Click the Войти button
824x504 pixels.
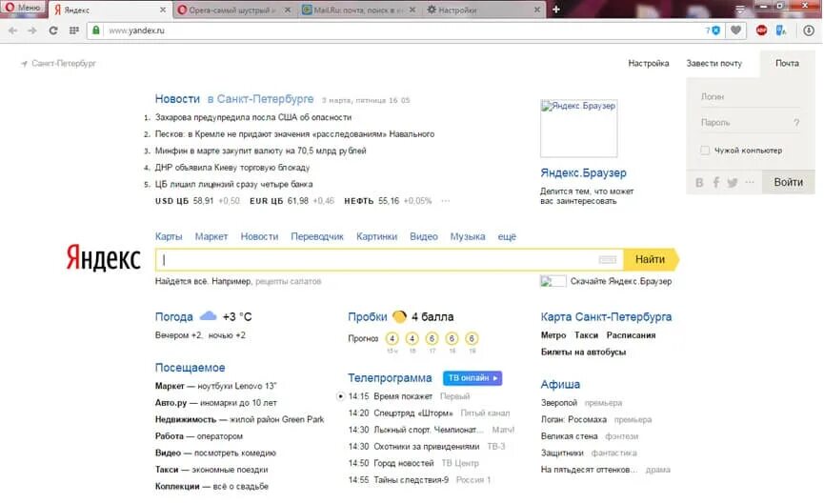pos(788,182)
